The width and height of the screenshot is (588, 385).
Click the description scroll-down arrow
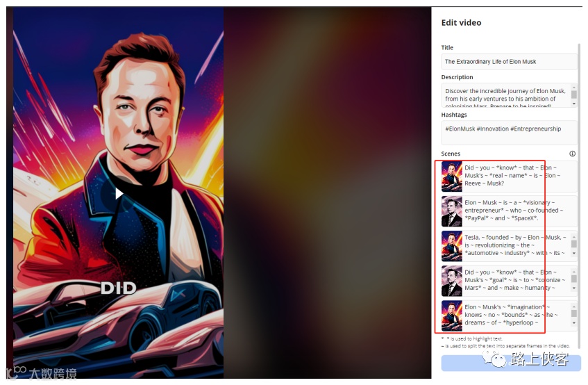click(x=573, y=103)
